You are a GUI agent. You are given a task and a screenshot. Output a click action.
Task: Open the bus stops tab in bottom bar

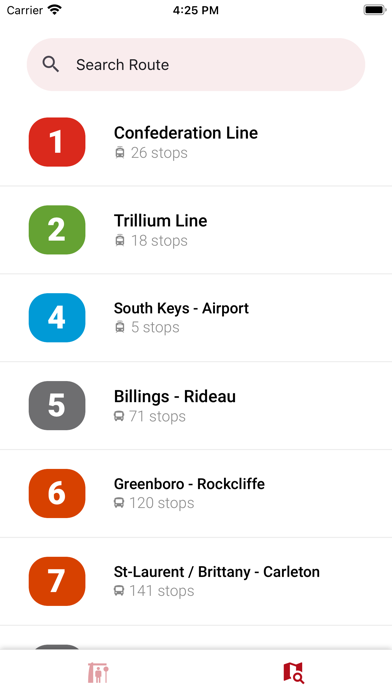tap(98, 672)
